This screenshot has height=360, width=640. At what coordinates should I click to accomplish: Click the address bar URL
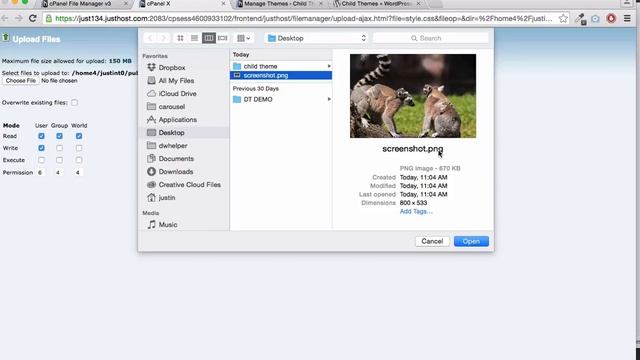303,18
